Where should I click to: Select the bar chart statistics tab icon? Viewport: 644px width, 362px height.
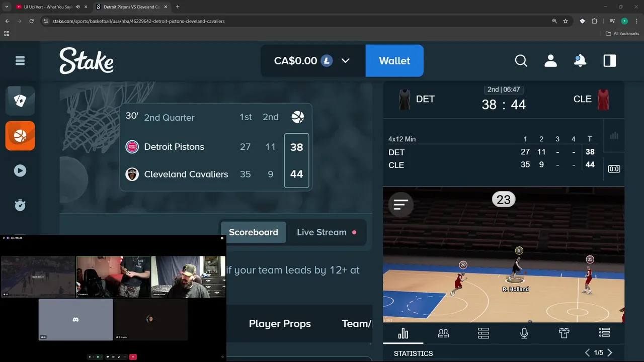pos(403,333)
